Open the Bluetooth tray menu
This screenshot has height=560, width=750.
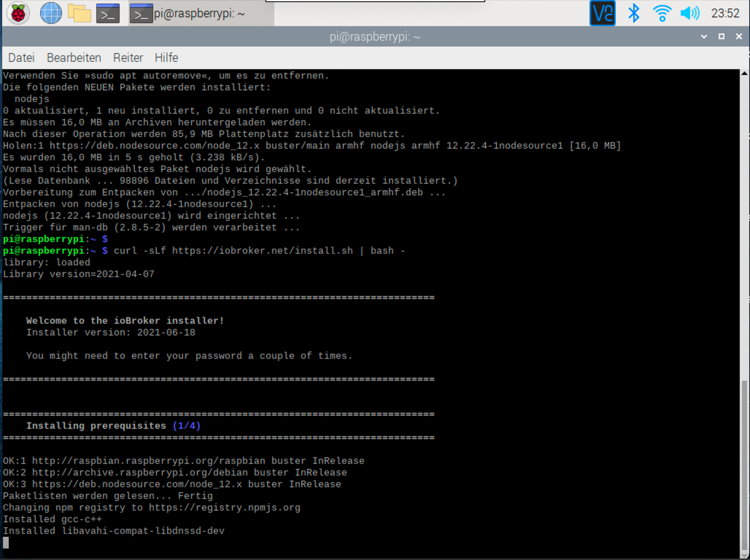(x=634, y=12)
